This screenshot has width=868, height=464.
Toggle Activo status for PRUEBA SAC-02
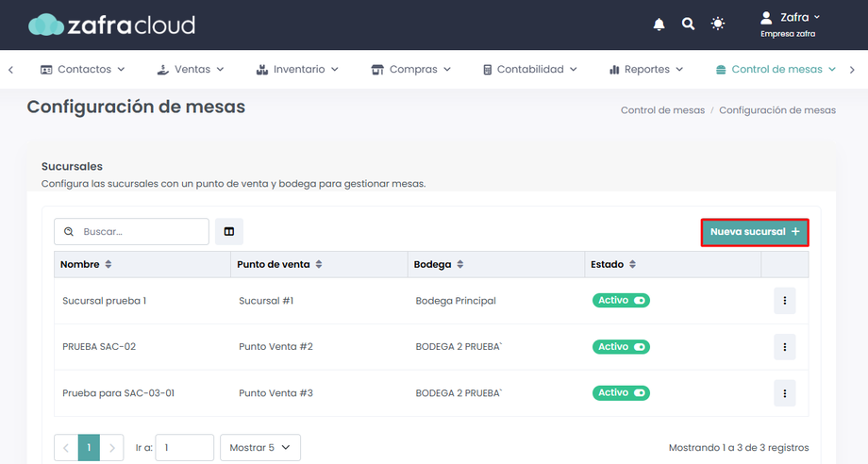point(621,347)
